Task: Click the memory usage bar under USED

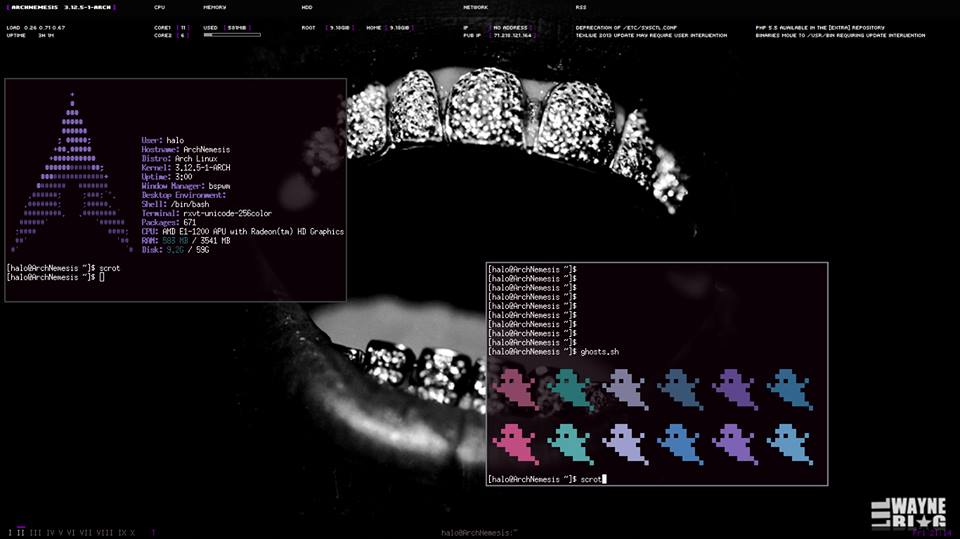Action: [x=232, y=36]
